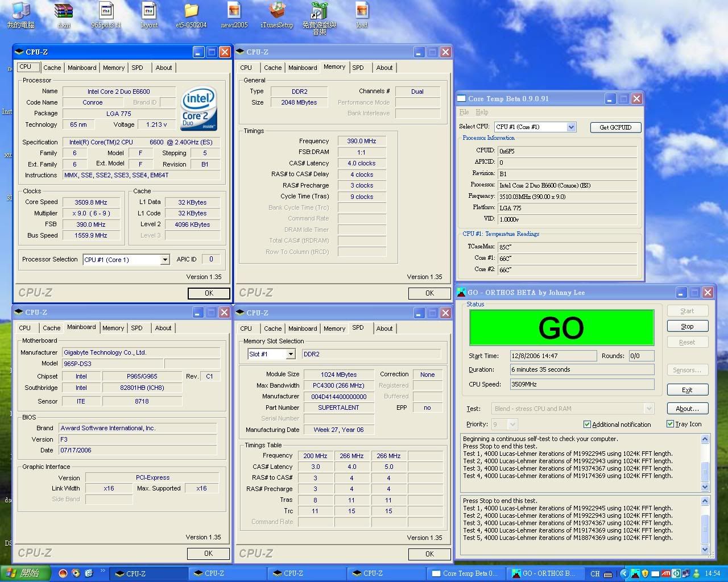The height and width of the screenshot is (582, 728).
Task: Click the About... button in Orthos
Action: (687, 409)
